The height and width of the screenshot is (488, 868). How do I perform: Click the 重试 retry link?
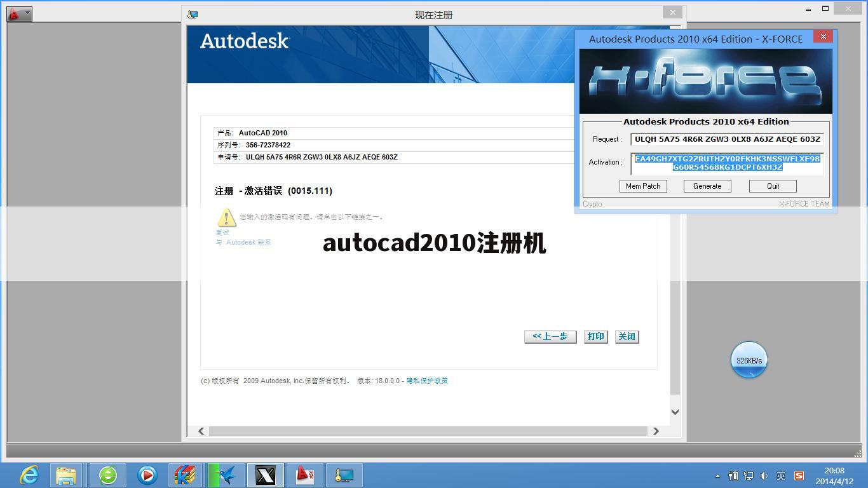[x=222, y=233]
